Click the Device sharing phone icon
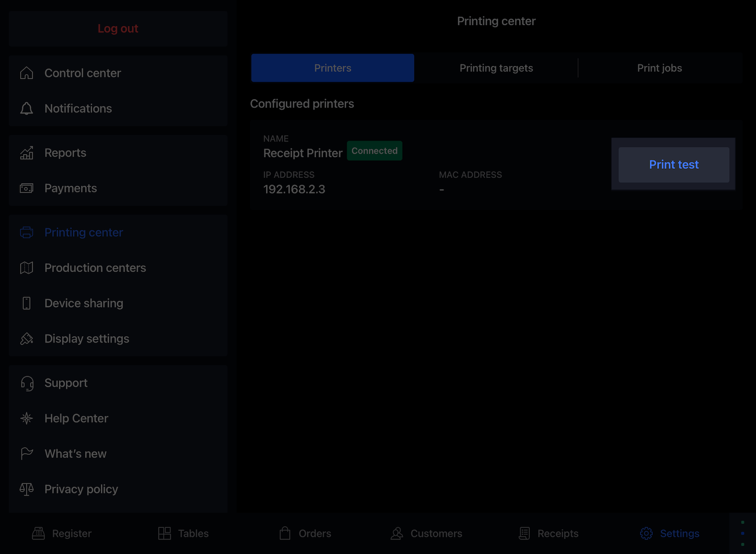The width and height of the screenshot is (756, 554). (27, 303)
